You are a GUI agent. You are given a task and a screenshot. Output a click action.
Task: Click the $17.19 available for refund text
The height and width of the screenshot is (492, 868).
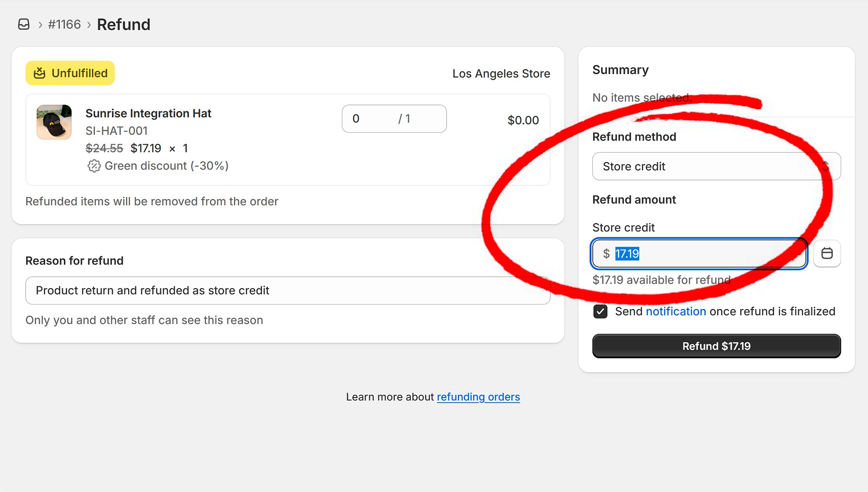[x=661, y=280]
